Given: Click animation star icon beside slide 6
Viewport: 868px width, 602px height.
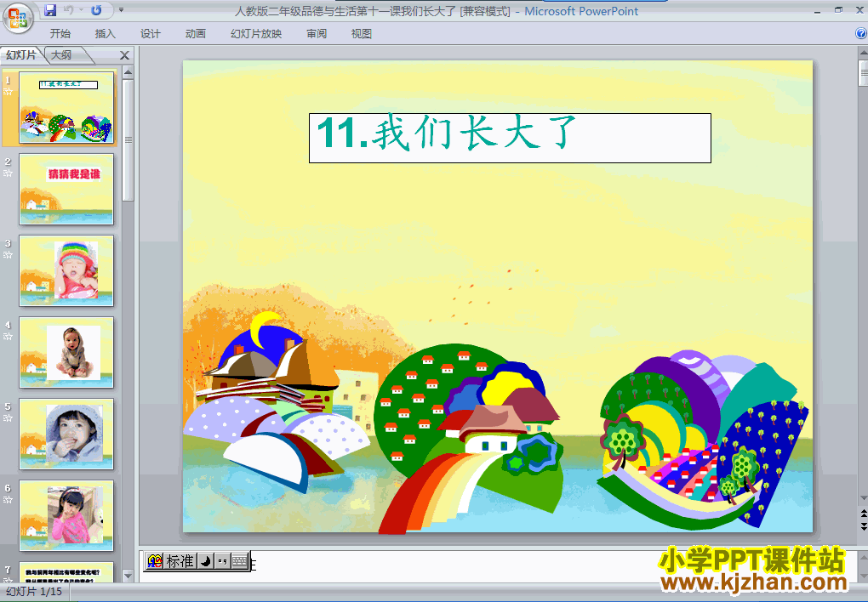Looking at the screenshot, I should 8,500.
